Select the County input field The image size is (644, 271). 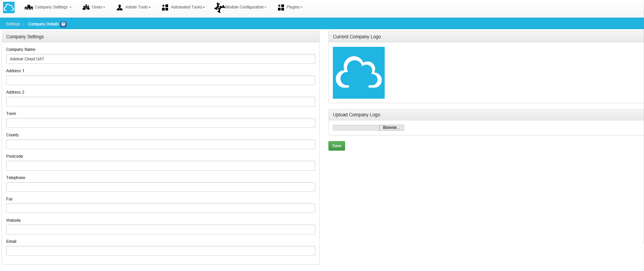[x=161, y=144]
